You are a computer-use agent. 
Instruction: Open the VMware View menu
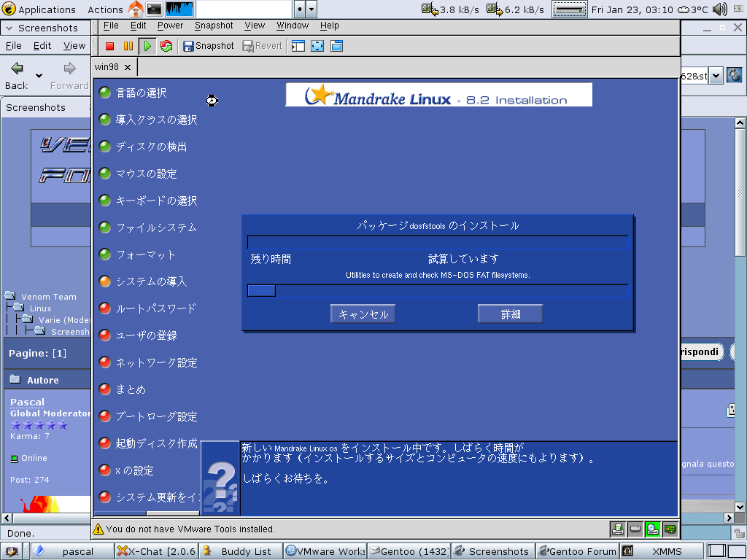coord(255,26)
